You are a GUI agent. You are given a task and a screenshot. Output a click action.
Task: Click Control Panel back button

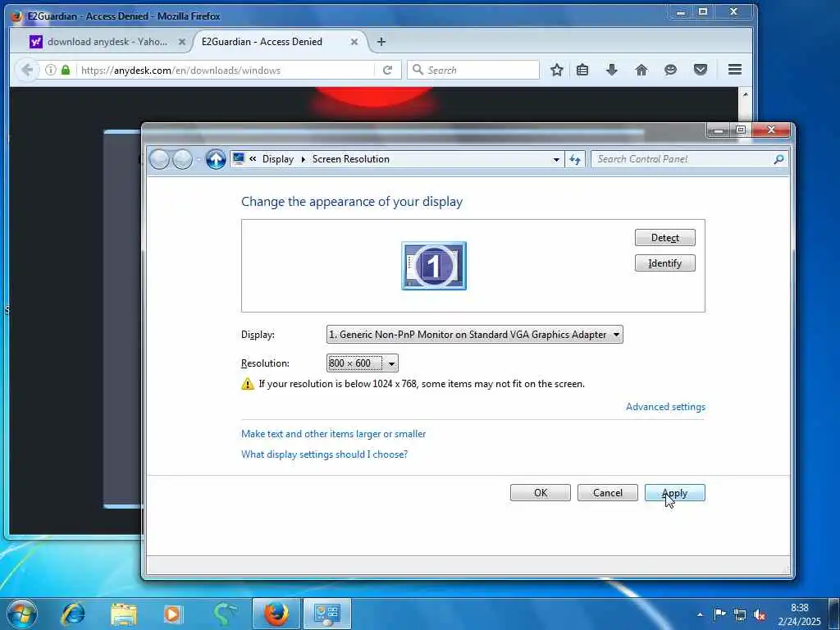[x=159, y=159]
